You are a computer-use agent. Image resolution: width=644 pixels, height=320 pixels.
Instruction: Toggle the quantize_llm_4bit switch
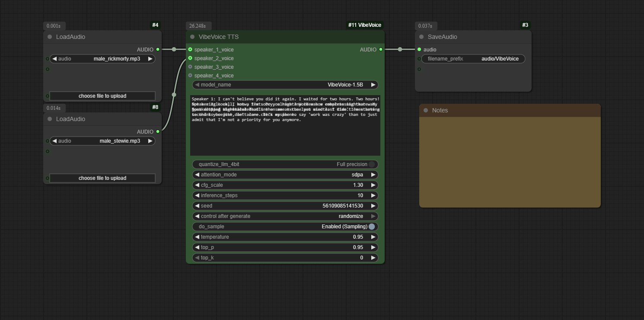pyautogui.click(x=371, y=164)
